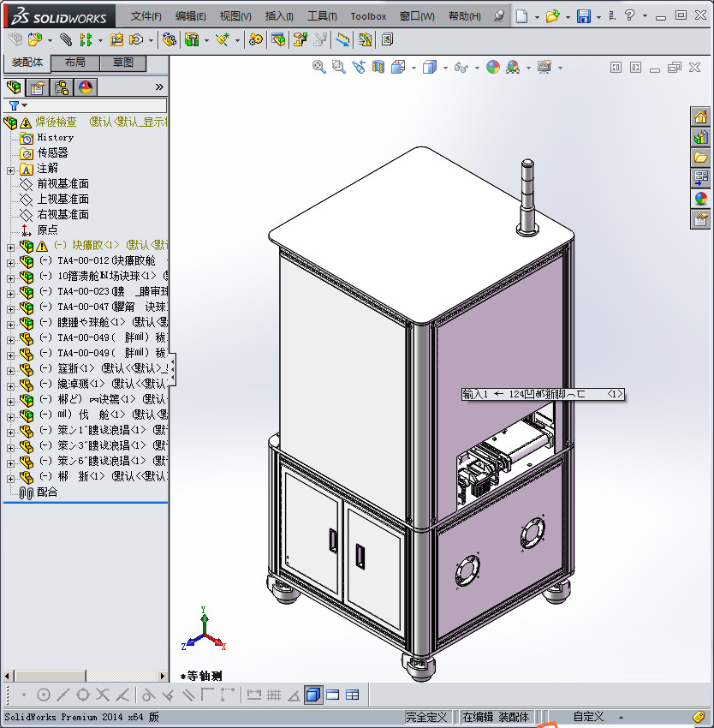Toggle the right split-pane view button
714x728 pixels.
coord(635,68)
